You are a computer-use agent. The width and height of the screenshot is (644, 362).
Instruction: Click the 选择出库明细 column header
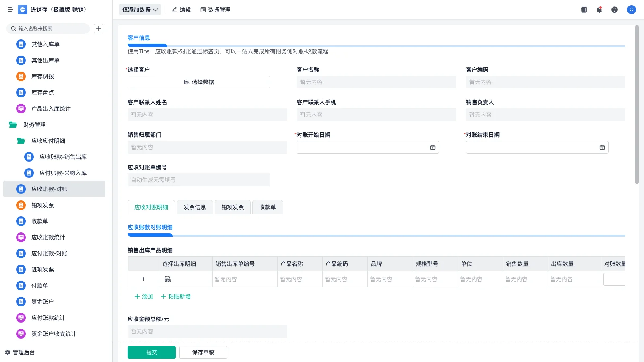click(x=186, y=264)
